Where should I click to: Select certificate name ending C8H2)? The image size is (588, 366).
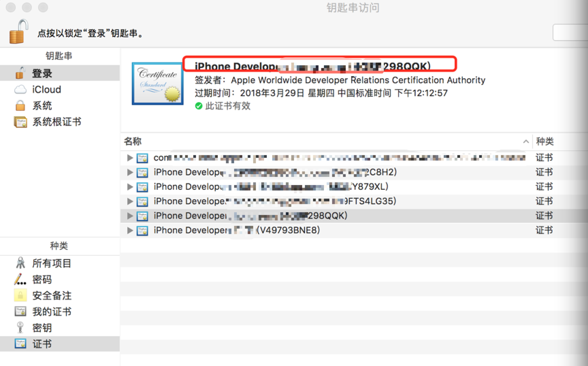tap(275, 172)
